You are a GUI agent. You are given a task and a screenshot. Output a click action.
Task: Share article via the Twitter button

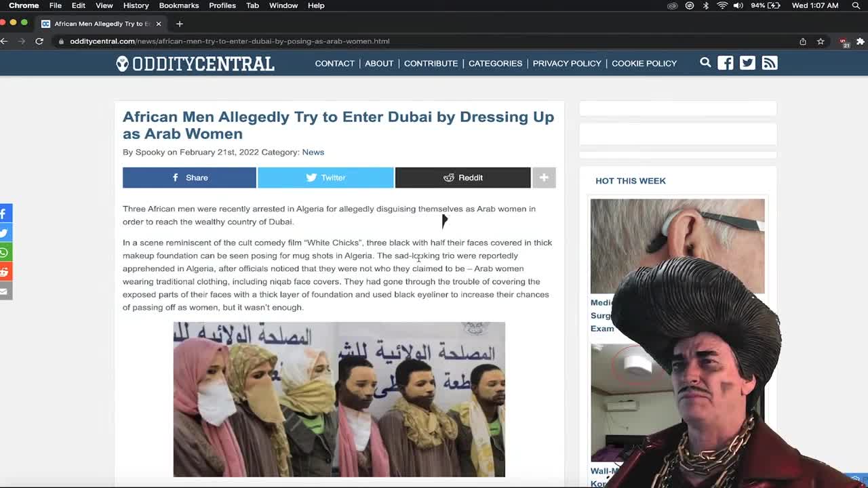[x=325, y=178]
